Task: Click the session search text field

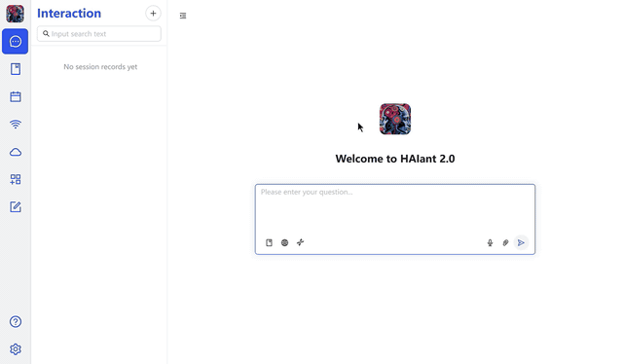Action: (99, 34)
